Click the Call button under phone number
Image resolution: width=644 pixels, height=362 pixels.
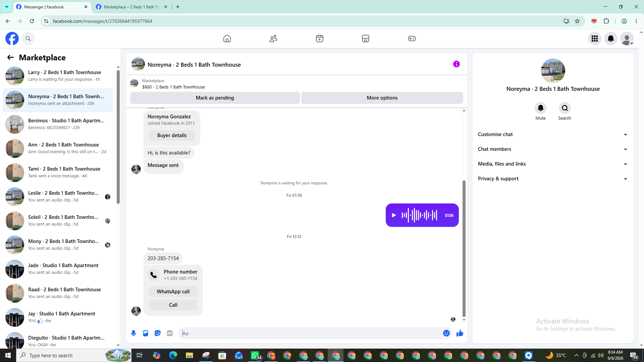[173, 305]
